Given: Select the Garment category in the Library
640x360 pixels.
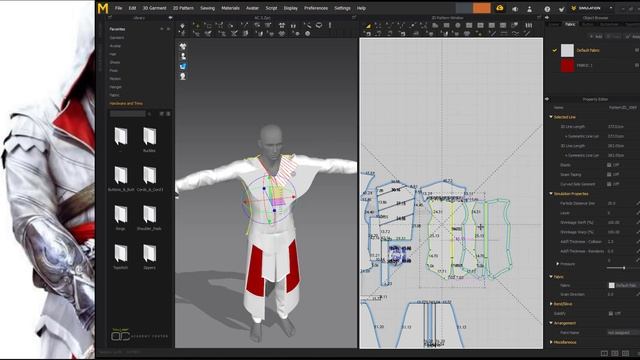Looking at the screenshot, I should tap(117, 38).
